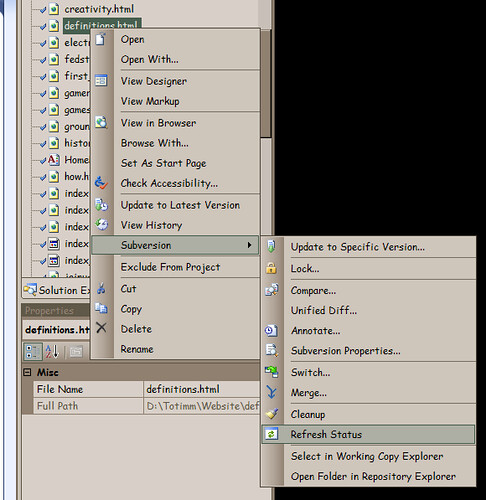Choose Select in Working Copy Explorer
Screen dimensions: 486x500
pyautogui.click(x=368, y=456)
